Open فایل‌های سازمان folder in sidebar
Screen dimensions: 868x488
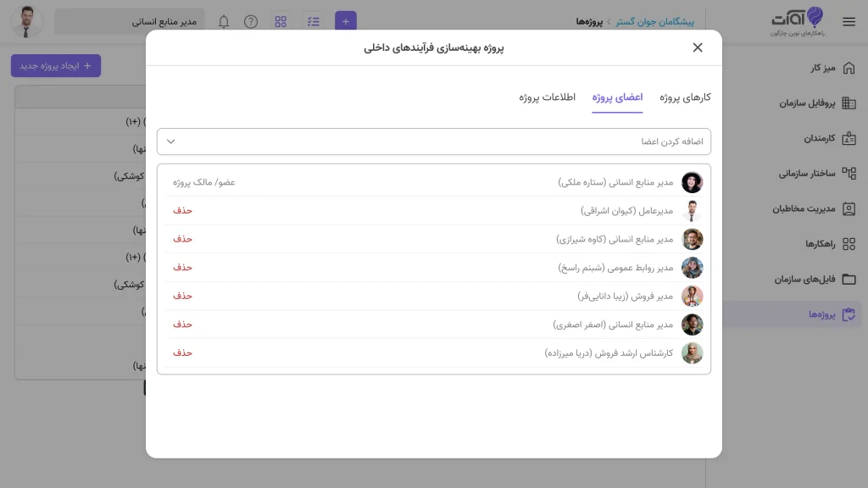(815, 279)
